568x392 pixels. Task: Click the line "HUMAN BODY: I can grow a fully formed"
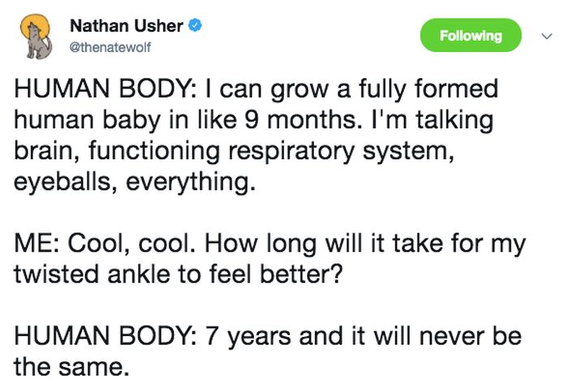(256, 89)
